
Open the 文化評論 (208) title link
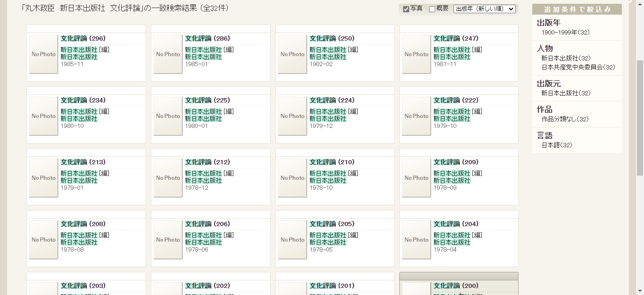(83, 224)
